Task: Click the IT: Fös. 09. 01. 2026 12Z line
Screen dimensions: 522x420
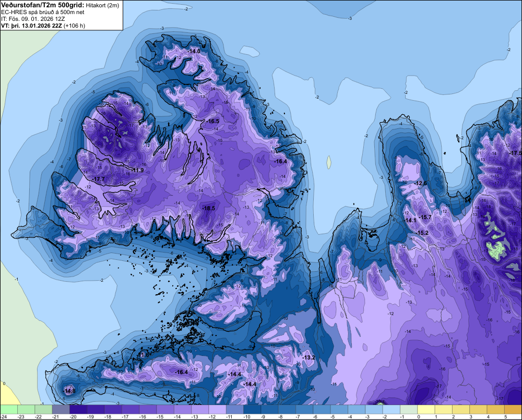Action: tap(33, 19)
